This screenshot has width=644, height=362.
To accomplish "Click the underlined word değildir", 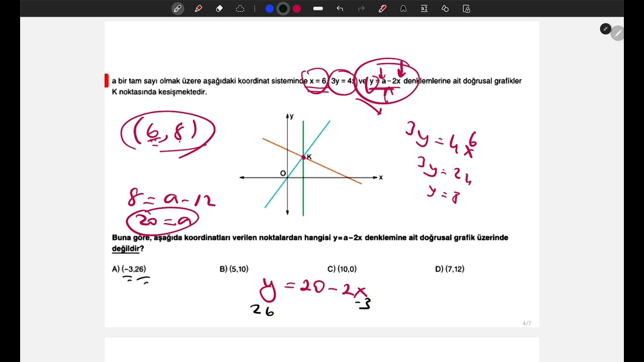I will tap(125, 248).
